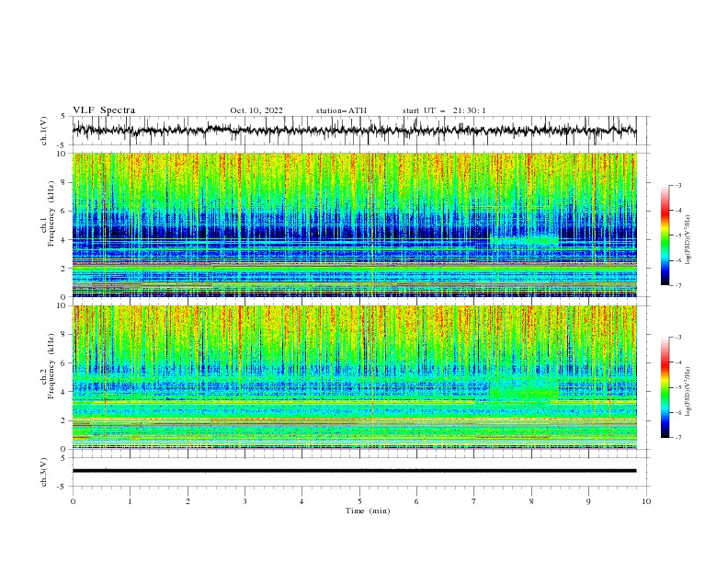Click the "Time (min)" x-axis label
Image resolution: width=728 pixels, height=563 pixels.
[x=368, y=511]
